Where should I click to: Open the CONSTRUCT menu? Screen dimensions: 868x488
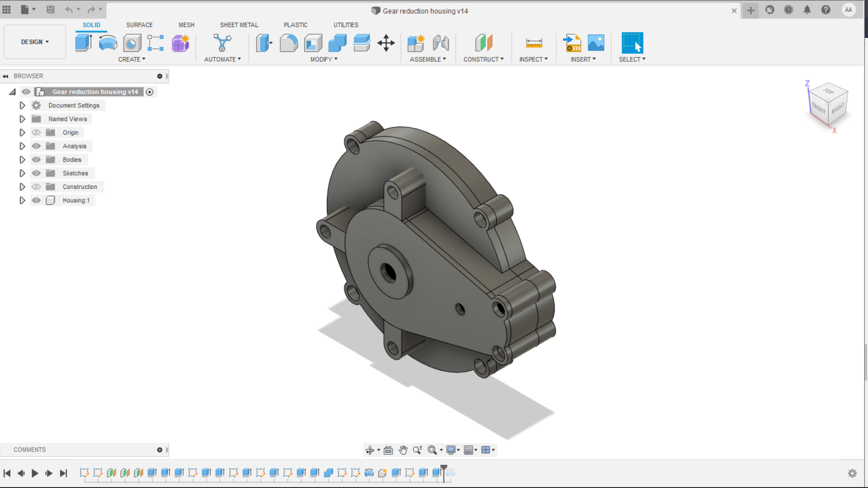[483, 59]
